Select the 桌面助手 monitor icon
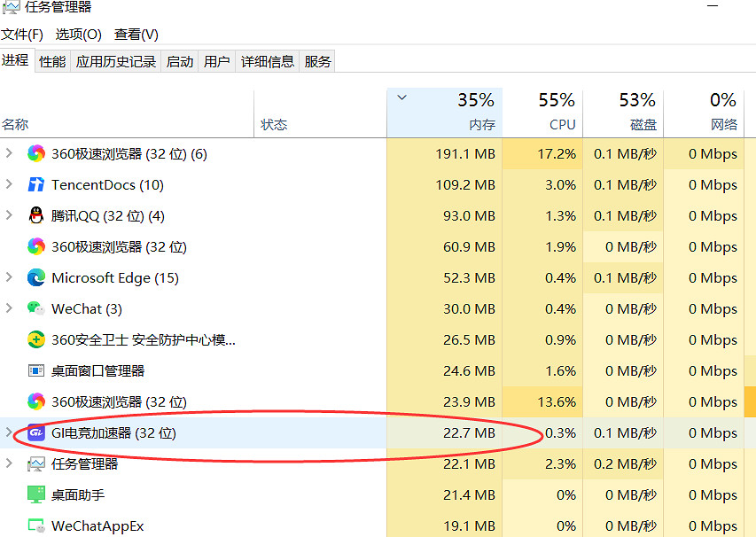This screenshot has width=756, height=537. pyautogui.click(x=35, y=495)
